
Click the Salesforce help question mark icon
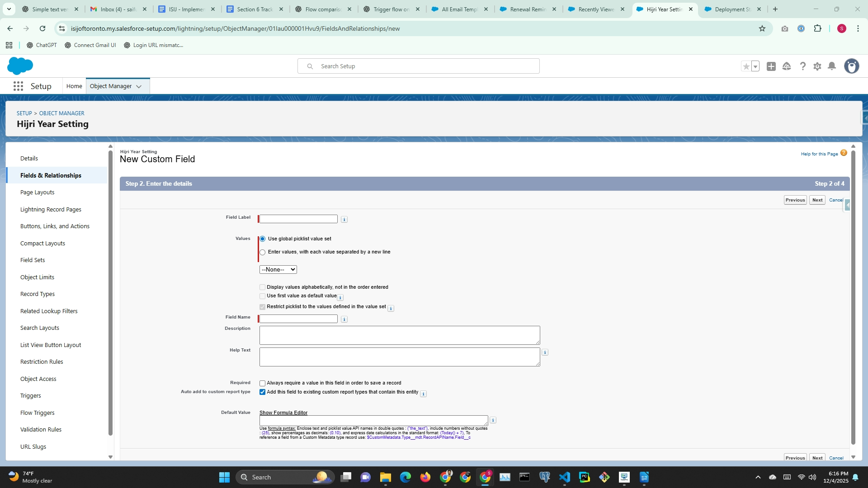click(802, 66)
